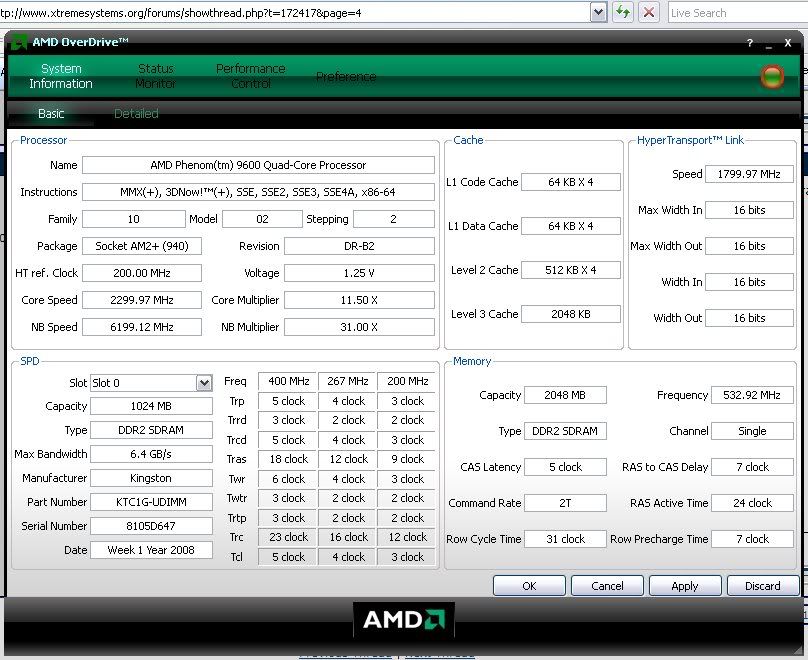Click the processor Name field

click(x=258, y=165)
